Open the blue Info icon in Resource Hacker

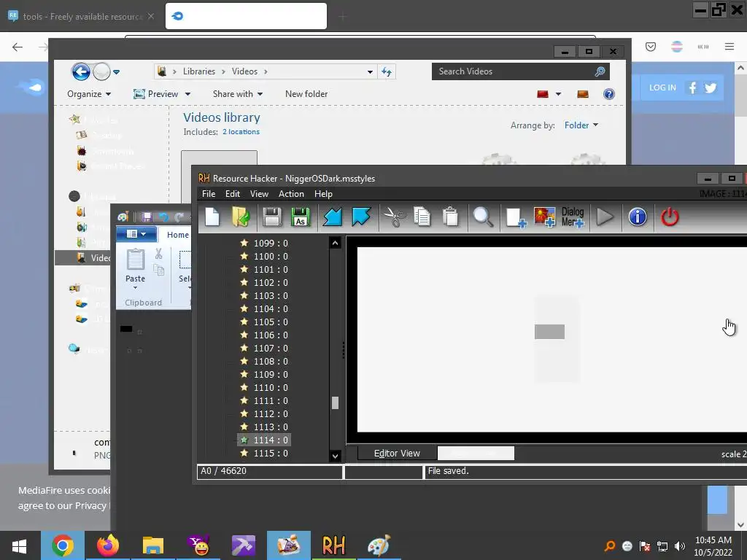click(x=638, y=217)
